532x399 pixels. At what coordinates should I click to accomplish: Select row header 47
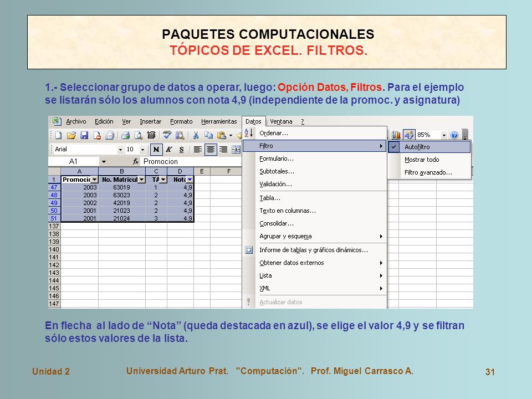pos(54,187)
